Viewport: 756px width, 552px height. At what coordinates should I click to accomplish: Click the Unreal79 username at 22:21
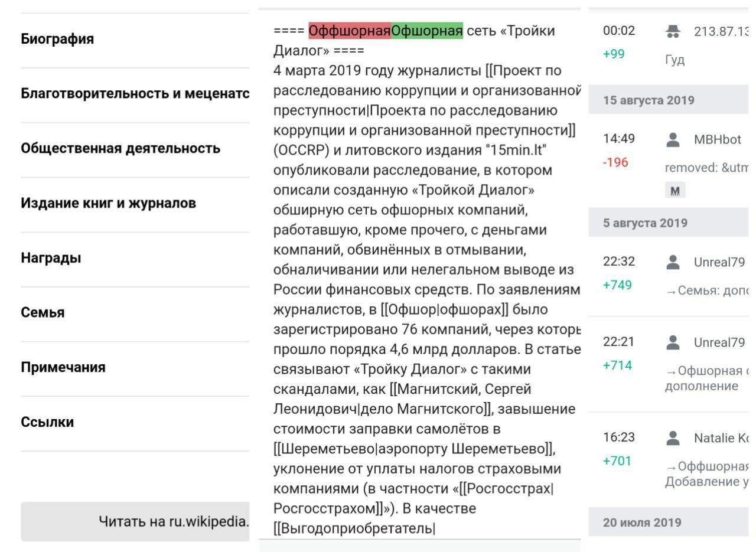point(719,343)
